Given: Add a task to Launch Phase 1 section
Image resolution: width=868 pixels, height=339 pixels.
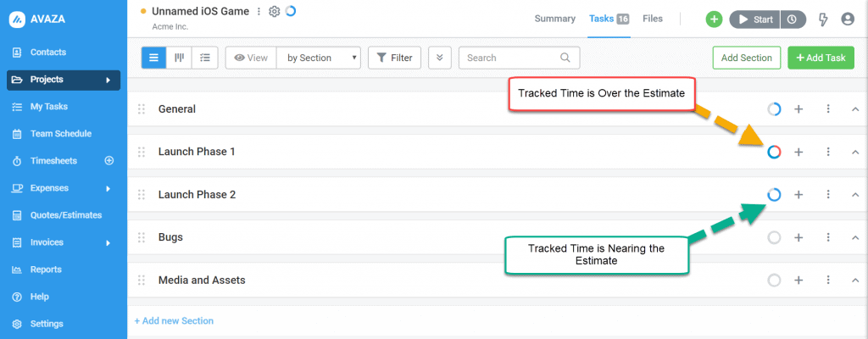Looking at the screenshot, I should [798, 152].
